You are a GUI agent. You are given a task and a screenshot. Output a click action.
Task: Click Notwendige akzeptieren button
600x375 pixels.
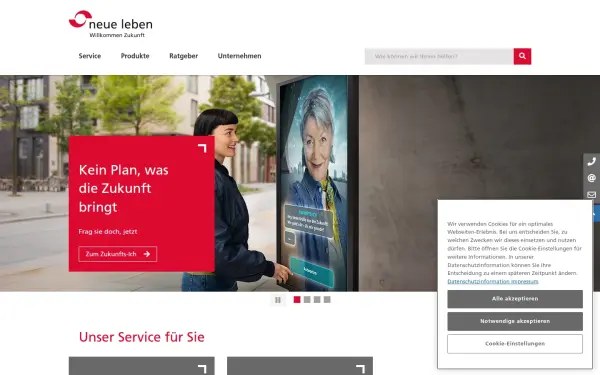coord(515,321)
